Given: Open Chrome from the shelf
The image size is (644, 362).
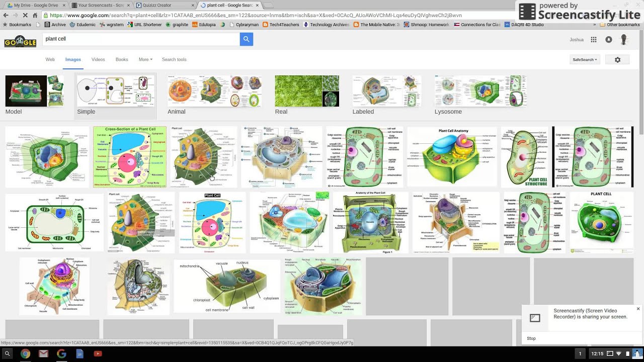Looking at the screenshot, I should tap(25, 354).
